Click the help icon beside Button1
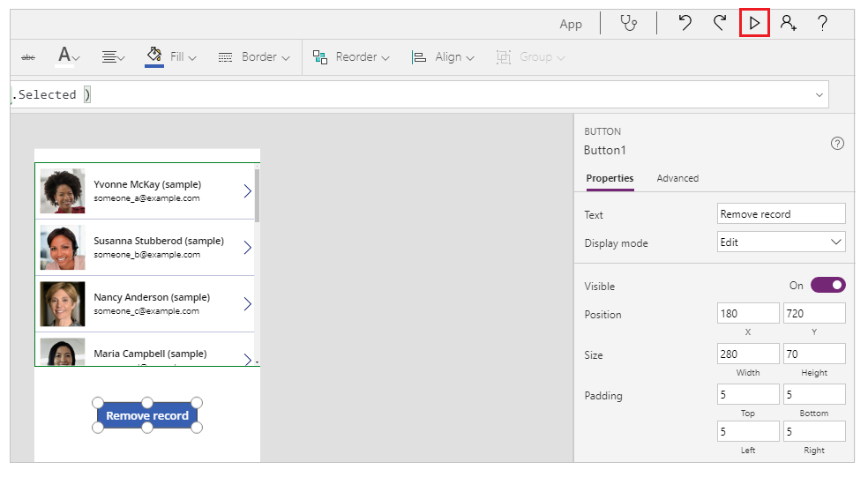The width and height of the screenshot is (868, 477). [837, 143]
